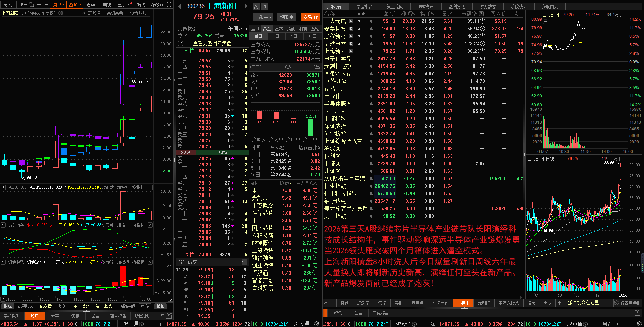
Task: Open the 明细 tab
Action: [x=303, y=29]
